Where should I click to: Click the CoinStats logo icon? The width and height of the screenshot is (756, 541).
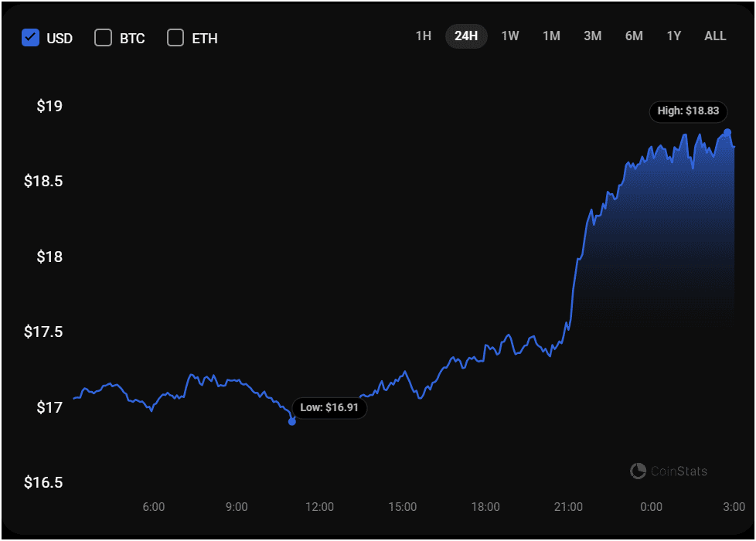click(638, 471)
